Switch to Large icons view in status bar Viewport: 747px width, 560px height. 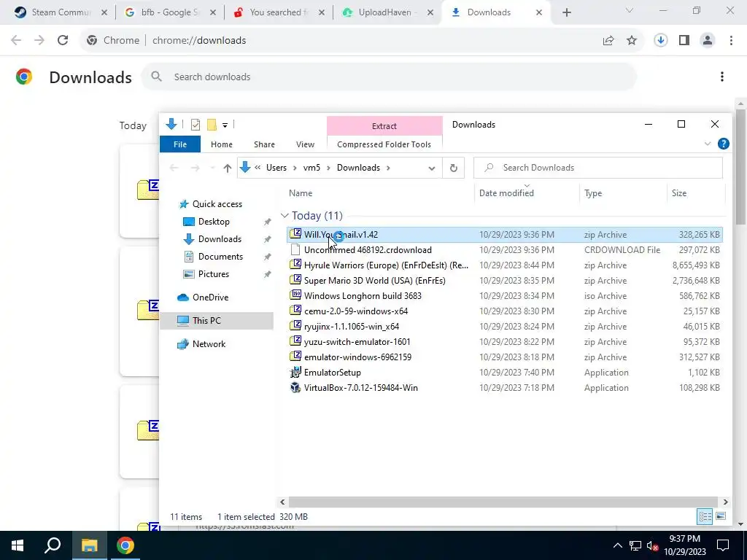pos(721,516)
